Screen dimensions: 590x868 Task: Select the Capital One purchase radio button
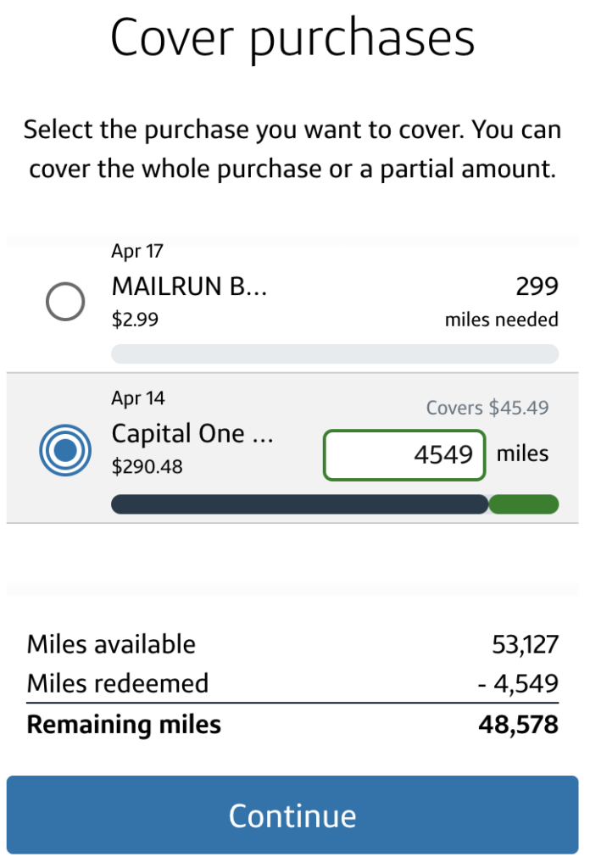coord(64,449)
